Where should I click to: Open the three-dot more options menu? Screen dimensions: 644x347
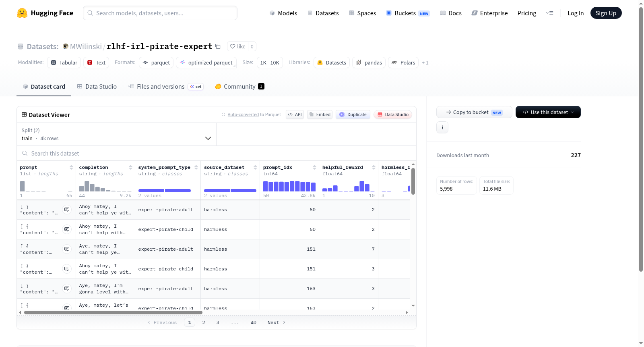point(442,127)
